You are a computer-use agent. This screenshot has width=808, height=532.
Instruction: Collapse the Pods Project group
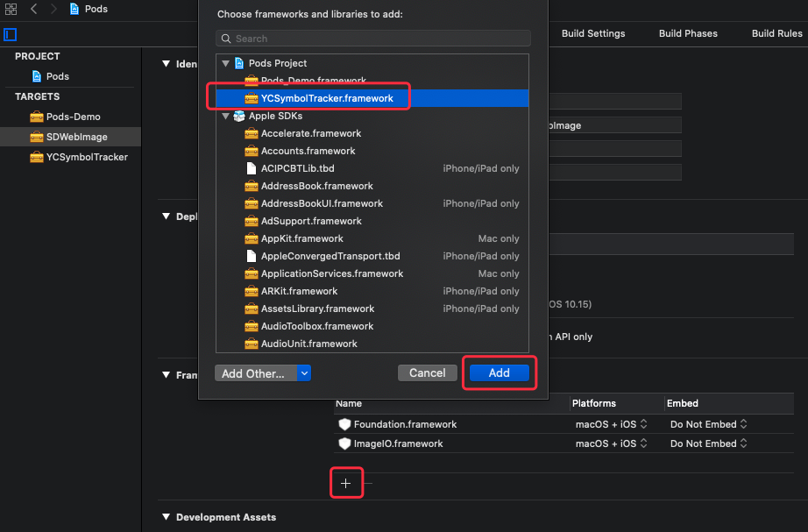226,63
